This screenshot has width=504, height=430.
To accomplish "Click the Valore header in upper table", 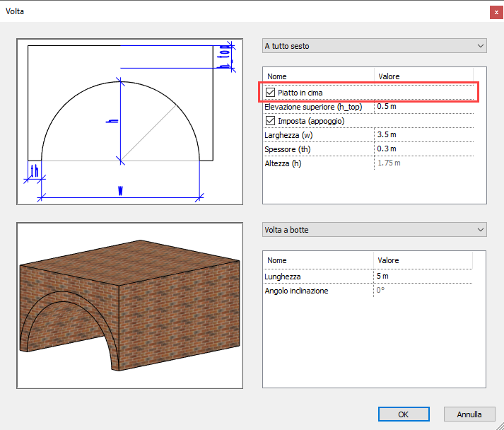I will click(389, 76).
